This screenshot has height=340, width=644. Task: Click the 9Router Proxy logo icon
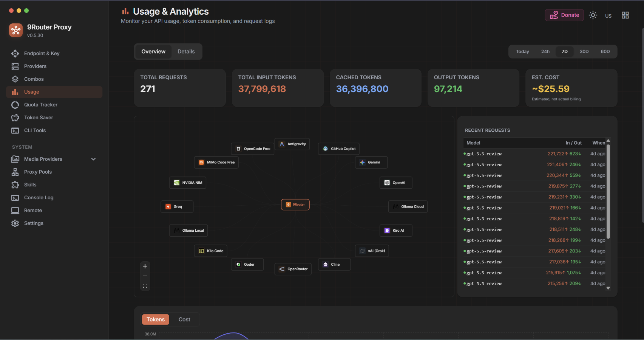(x=16, y=30)
